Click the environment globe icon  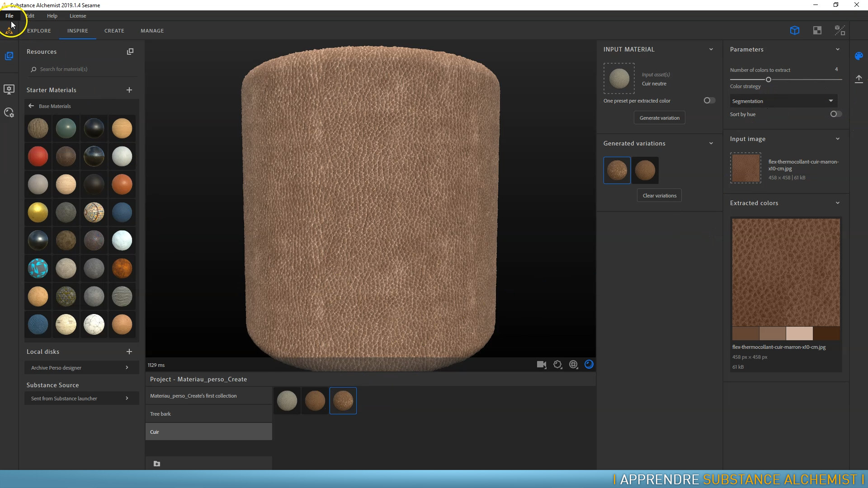(574, 365)
